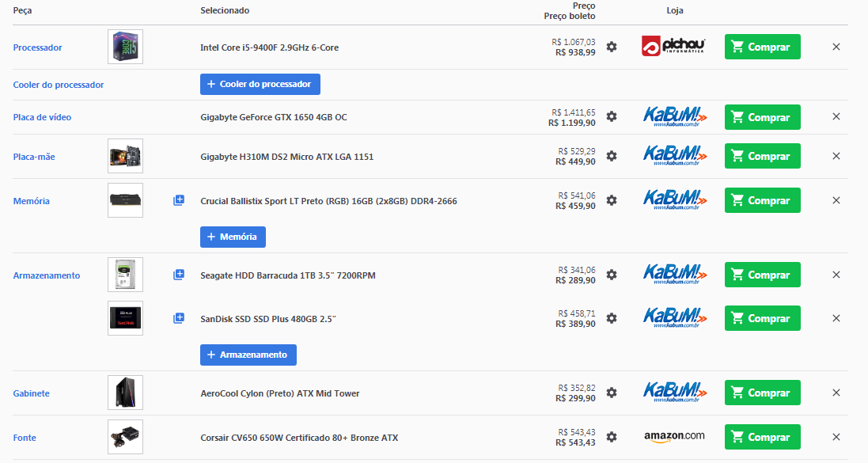Buy the Corsair CV650 from Amazon
868x463 pixels.
762,437
